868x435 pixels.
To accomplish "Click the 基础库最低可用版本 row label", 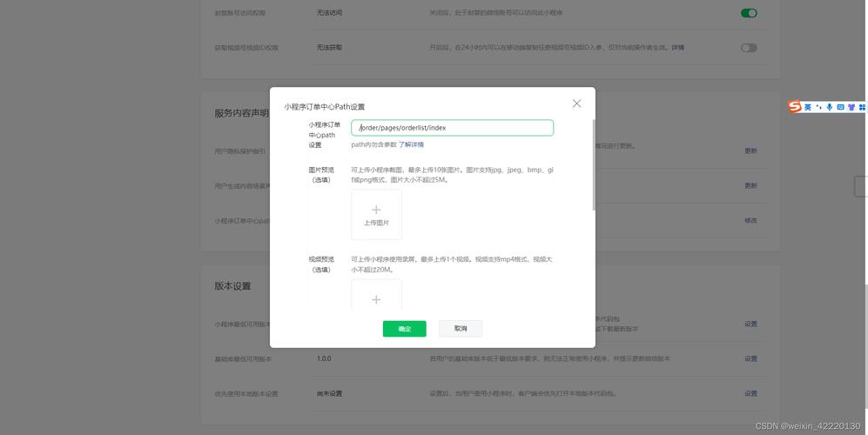I will click(x=243, y=359).
